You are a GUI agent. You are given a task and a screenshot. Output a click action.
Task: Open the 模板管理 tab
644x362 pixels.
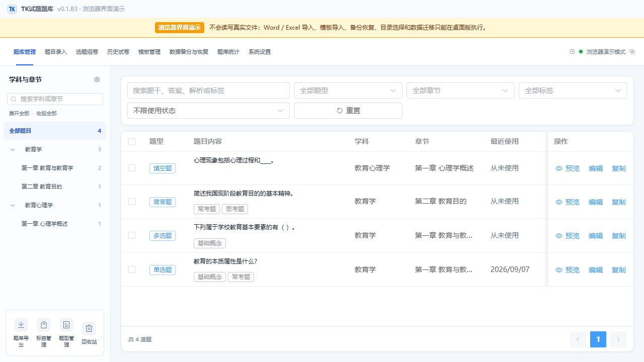[149, 52]
